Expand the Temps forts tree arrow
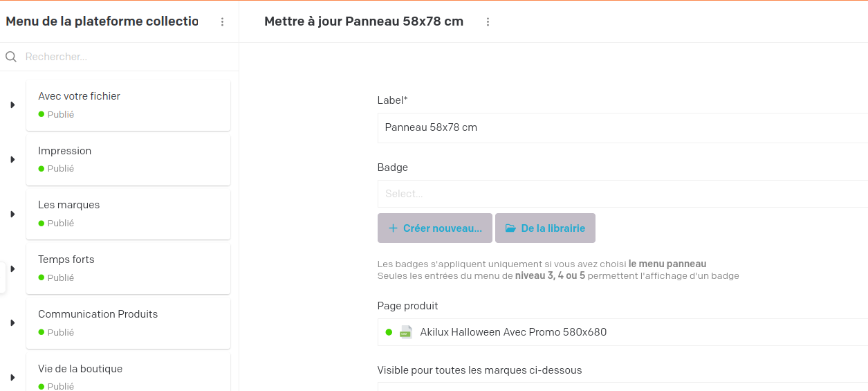The height and width of the screenshot is (391, 868). tap(12, 269)
